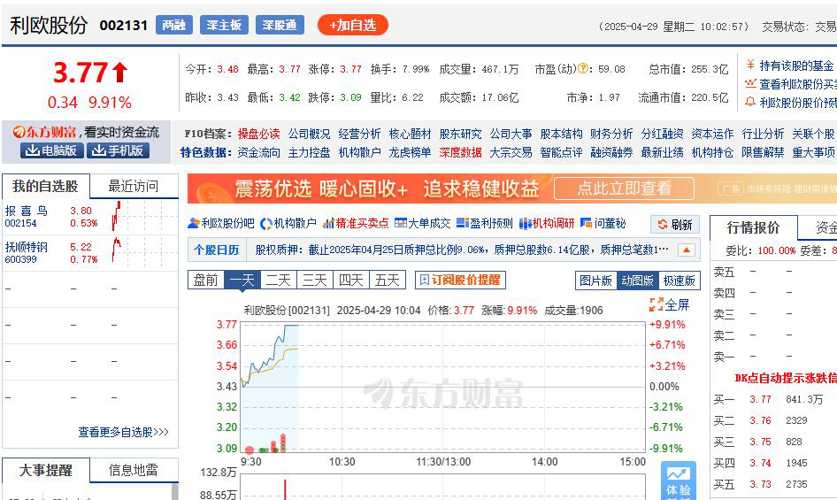The width and height of the screenshot is (837, 500).
Task: Switch to the 最近访问 tab
Action: [133, 186]
